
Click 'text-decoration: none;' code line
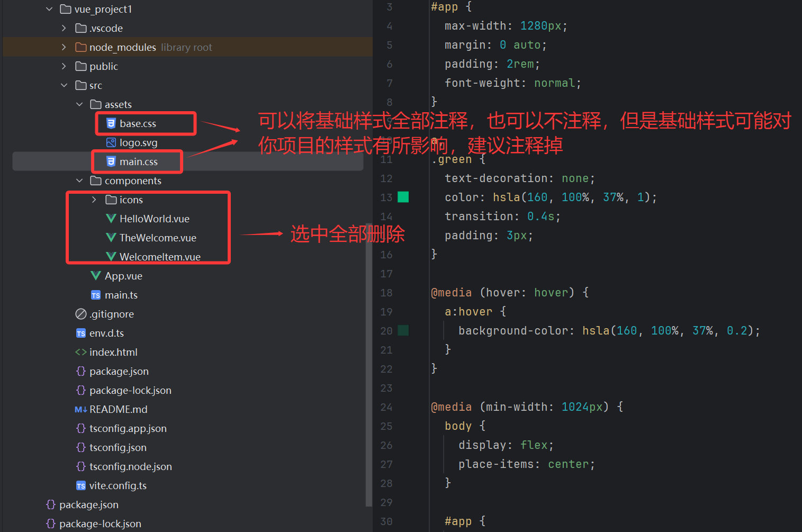click(x=520, y=178)
